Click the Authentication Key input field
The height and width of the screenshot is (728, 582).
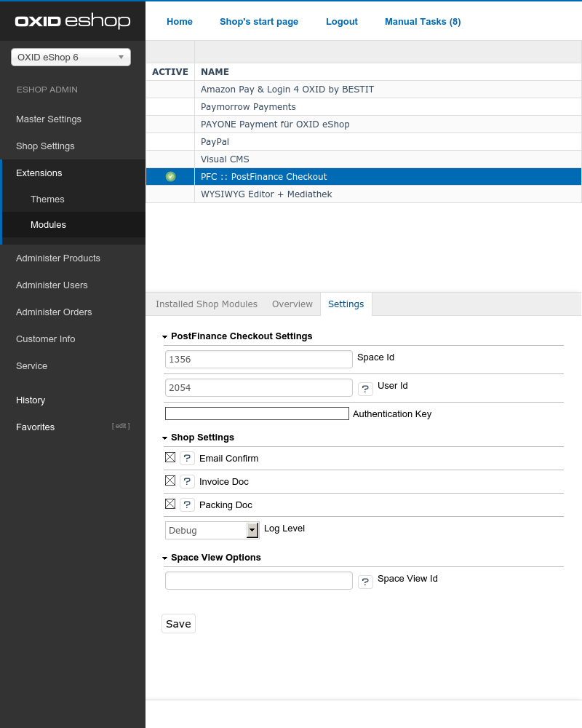point(256,413)
